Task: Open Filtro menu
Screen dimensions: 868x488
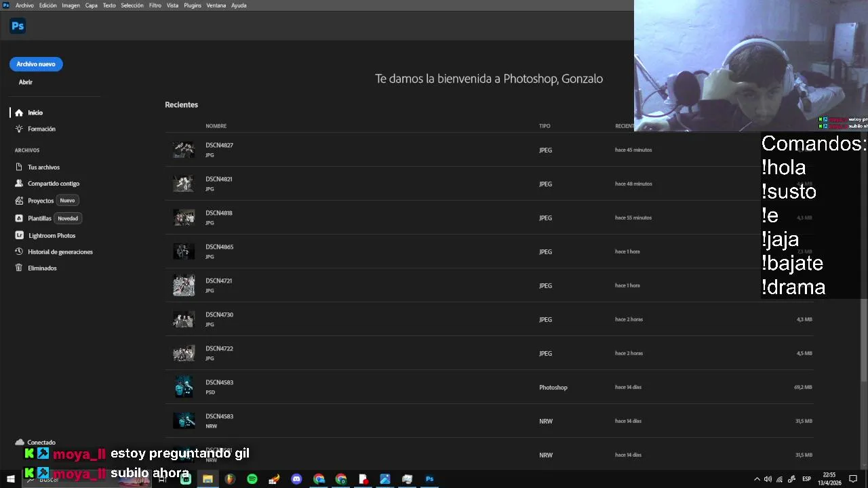Action: tap(155, 5)
